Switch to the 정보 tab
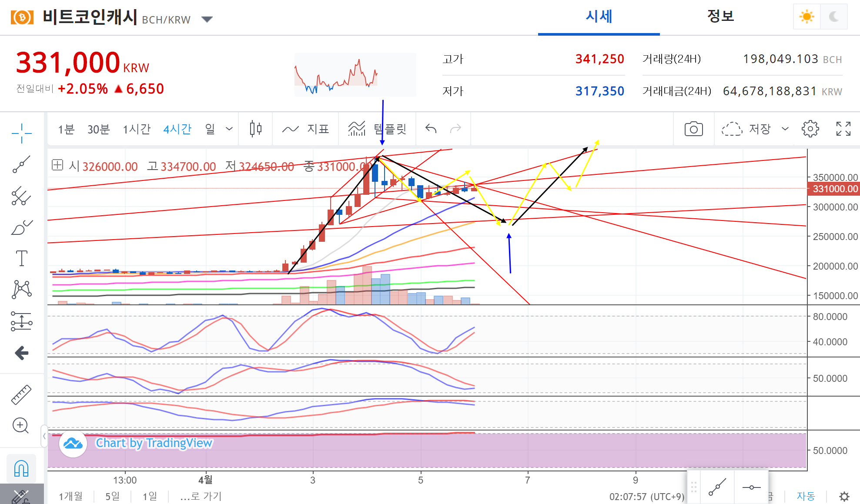This screenshot has width=860, height=504. click(x=720, y=17)
